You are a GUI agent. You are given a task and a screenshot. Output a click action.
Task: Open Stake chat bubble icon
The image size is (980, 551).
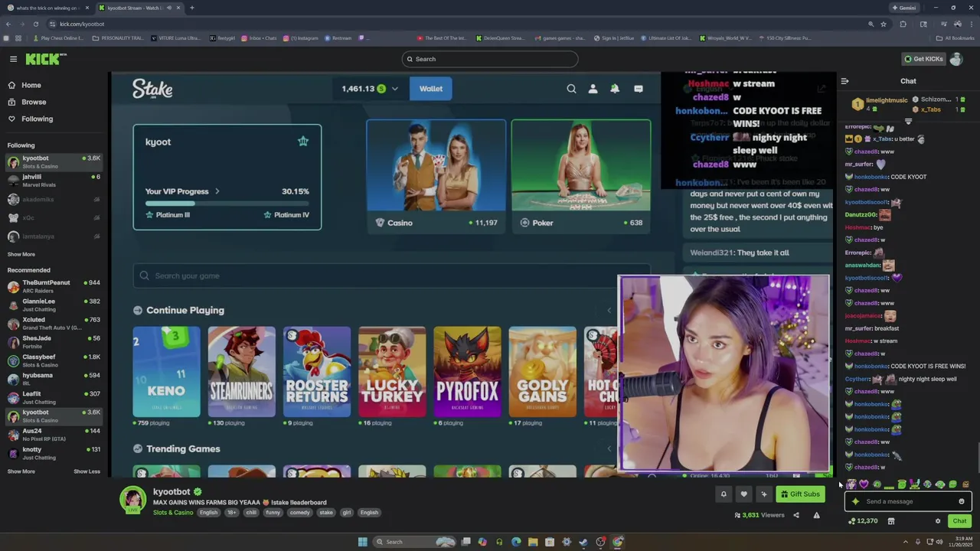[639, 89]
